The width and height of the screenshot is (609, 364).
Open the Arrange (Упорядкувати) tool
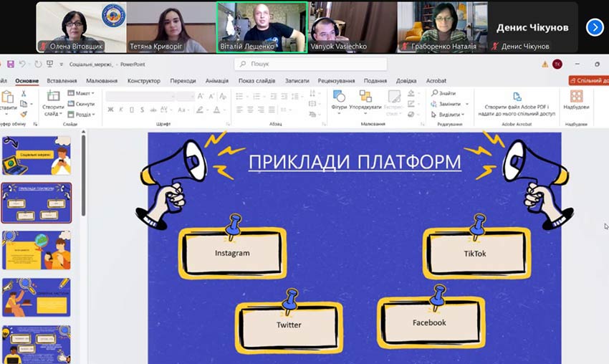(366, 97)
